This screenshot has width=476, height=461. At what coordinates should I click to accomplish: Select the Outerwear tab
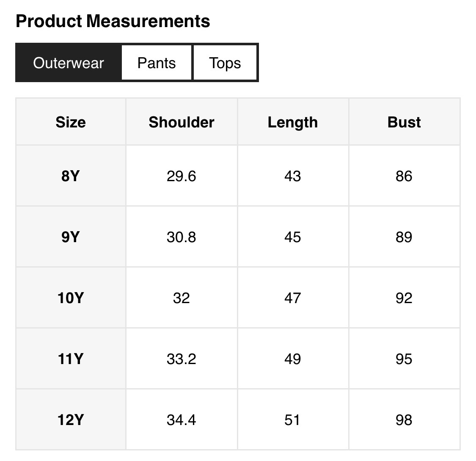(x=69, y=63)
